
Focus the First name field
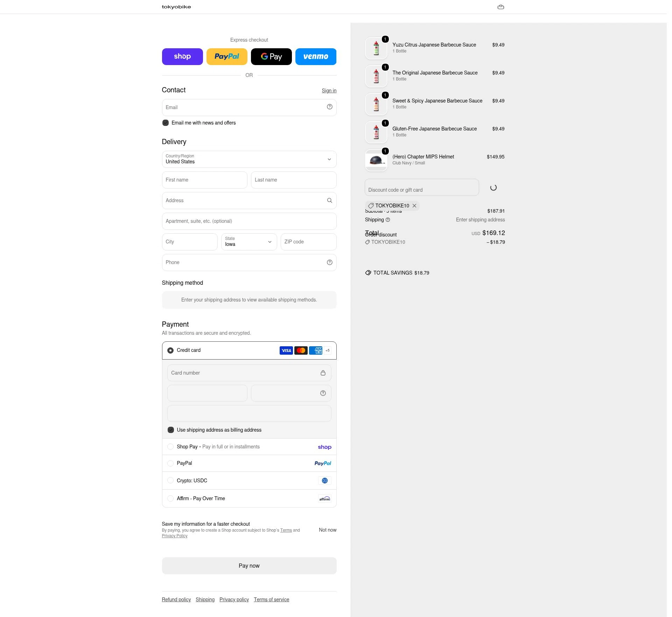205,180
